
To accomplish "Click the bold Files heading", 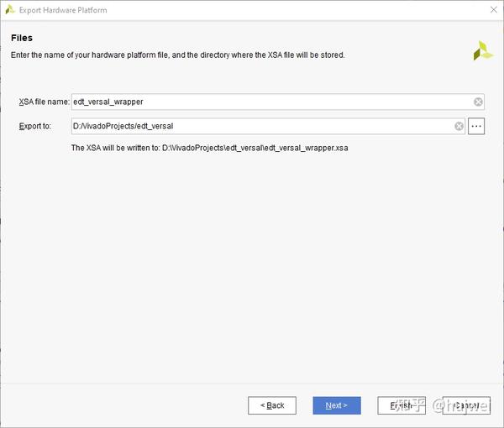I will (22, 39).
